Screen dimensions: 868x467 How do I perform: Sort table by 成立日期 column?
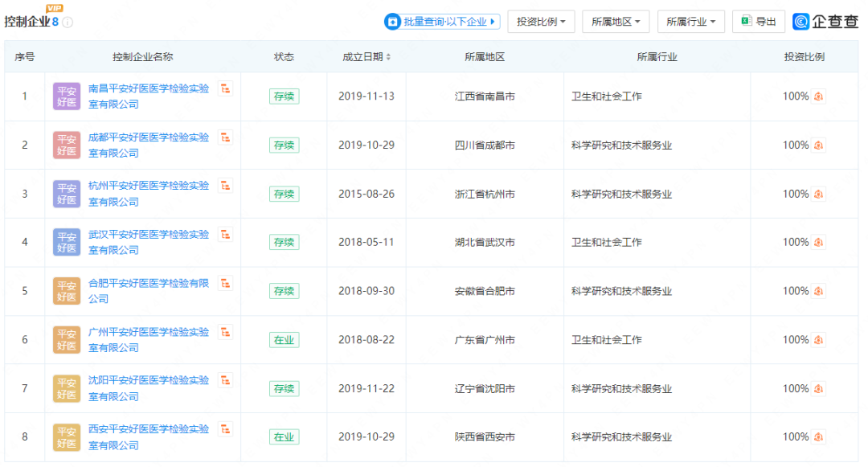click(x=366, y=57)
